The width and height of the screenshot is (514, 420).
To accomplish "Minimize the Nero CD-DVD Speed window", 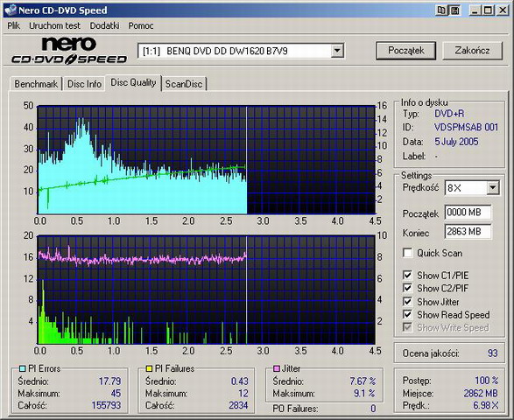I will (475, 10).
